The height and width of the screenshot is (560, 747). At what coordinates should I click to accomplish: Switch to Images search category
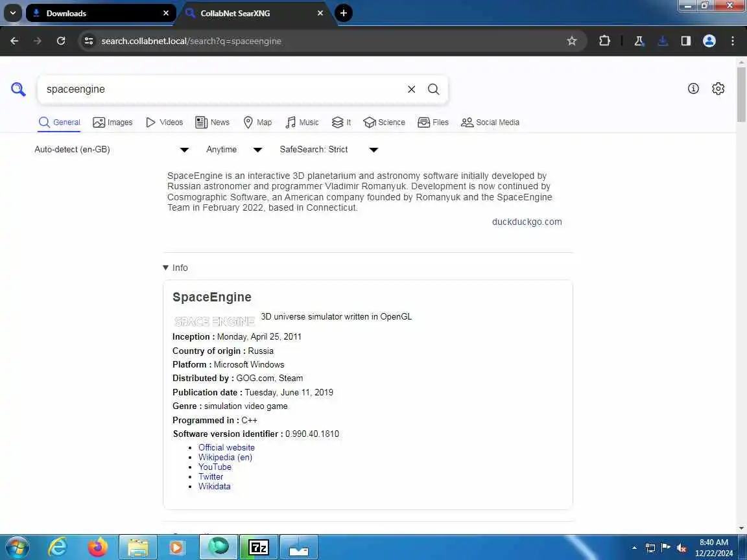tap(112, 122)
